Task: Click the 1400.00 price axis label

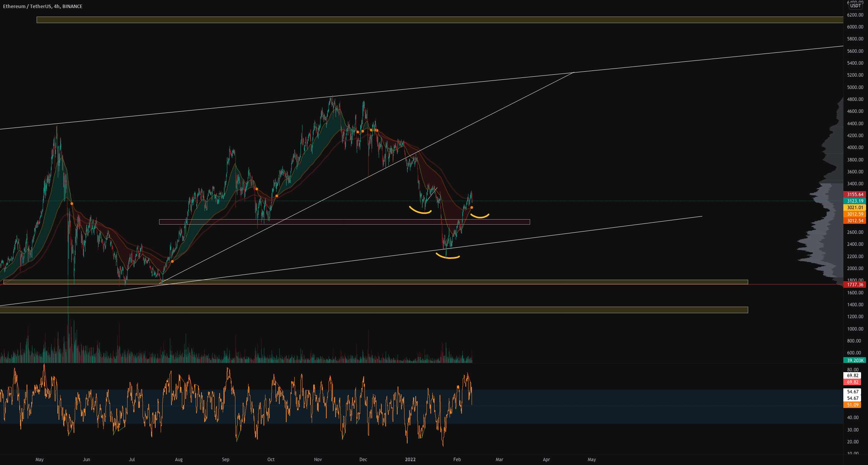Action: tap(855, 305)
